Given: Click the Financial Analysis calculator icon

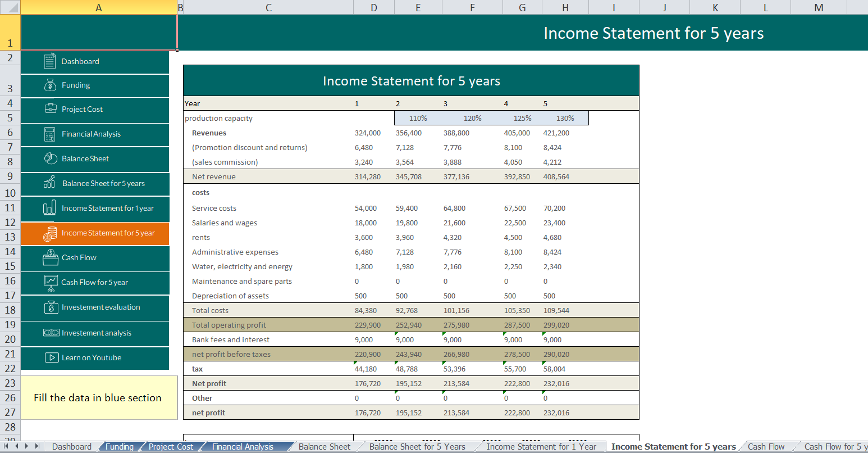Looking at the screenshot, I should pyautogui.click(x=49, y=134).
